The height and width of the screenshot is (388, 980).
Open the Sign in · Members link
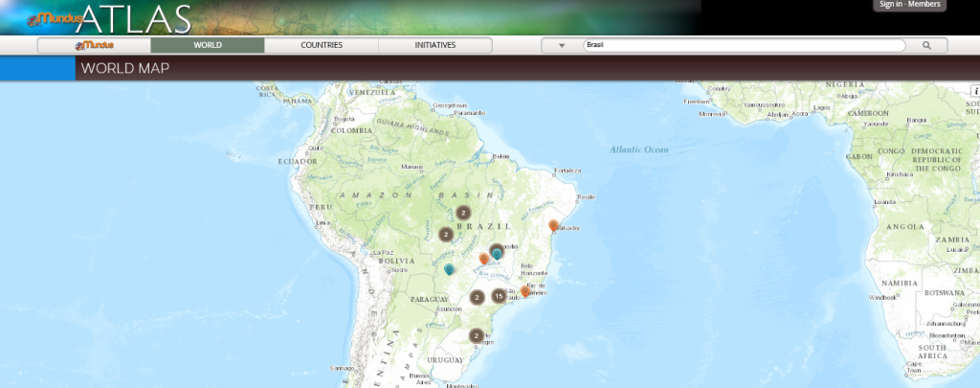909,5
